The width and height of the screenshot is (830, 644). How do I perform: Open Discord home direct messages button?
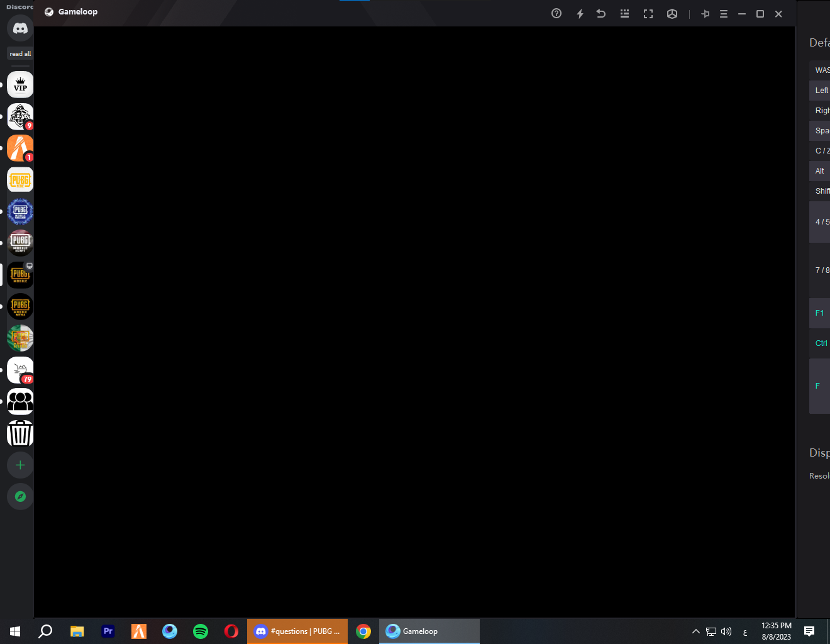20,28
